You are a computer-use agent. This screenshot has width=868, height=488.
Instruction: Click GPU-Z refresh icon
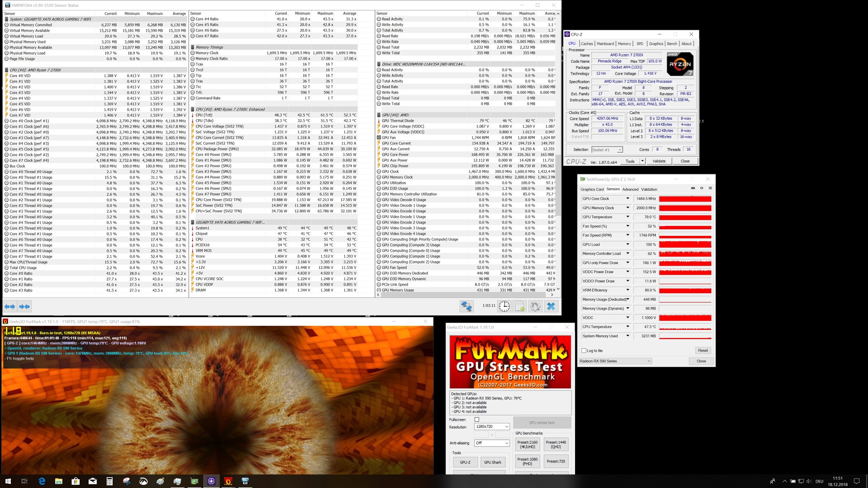click(x=702, y=188)
